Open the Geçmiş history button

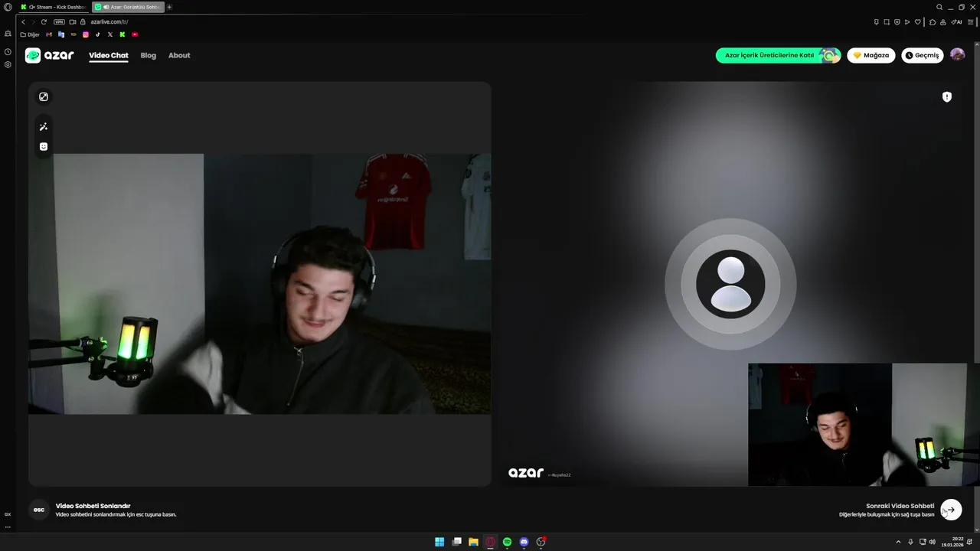point(923,55)
